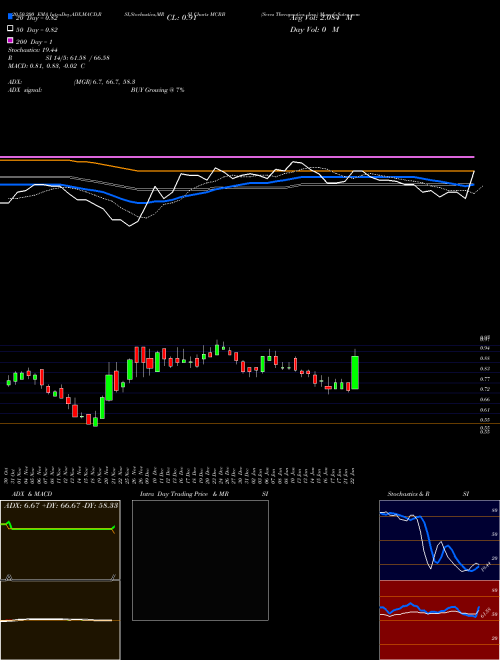Click the blue 20 Day legend swatch

coord(11,16)
